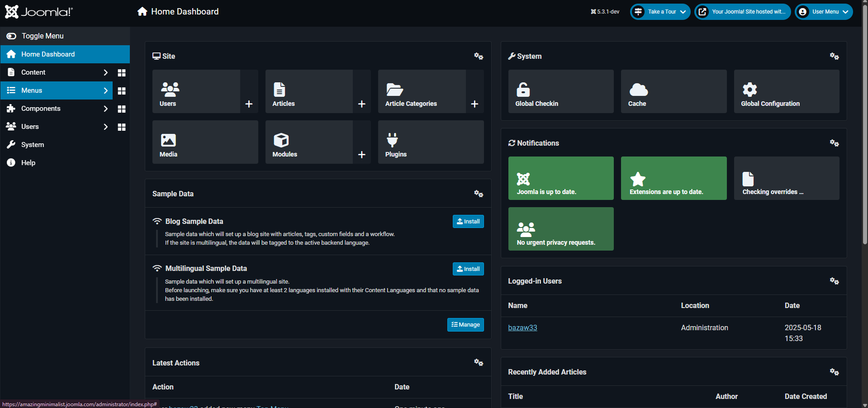Toggle the sidebar menu
Screen dimensions: 868x408
[x=36, y=36]
